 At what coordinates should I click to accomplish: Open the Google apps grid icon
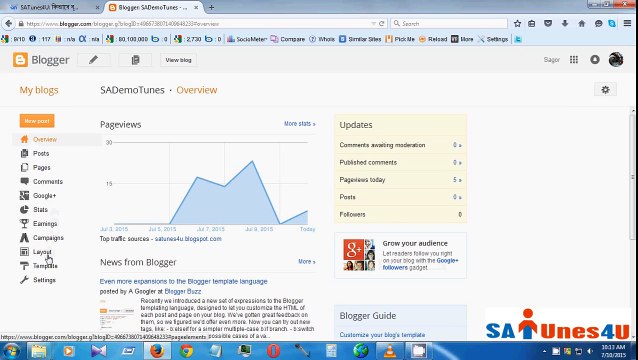tap(574, 60)
